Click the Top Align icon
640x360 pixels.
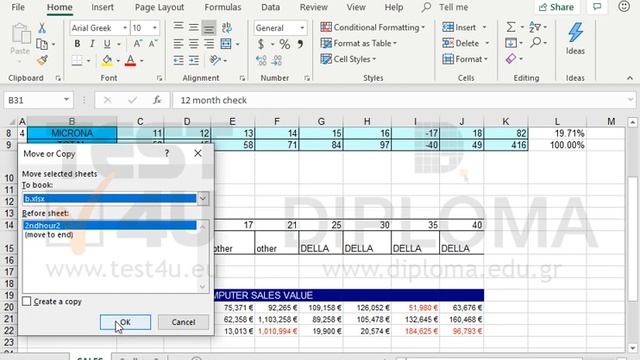tap(178, 27)
